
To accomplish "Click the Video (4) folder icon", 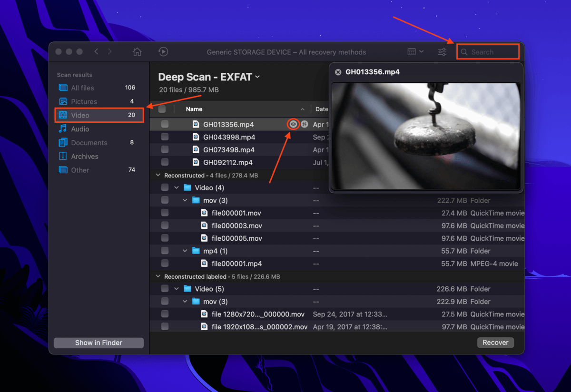I will coord(187,187).
